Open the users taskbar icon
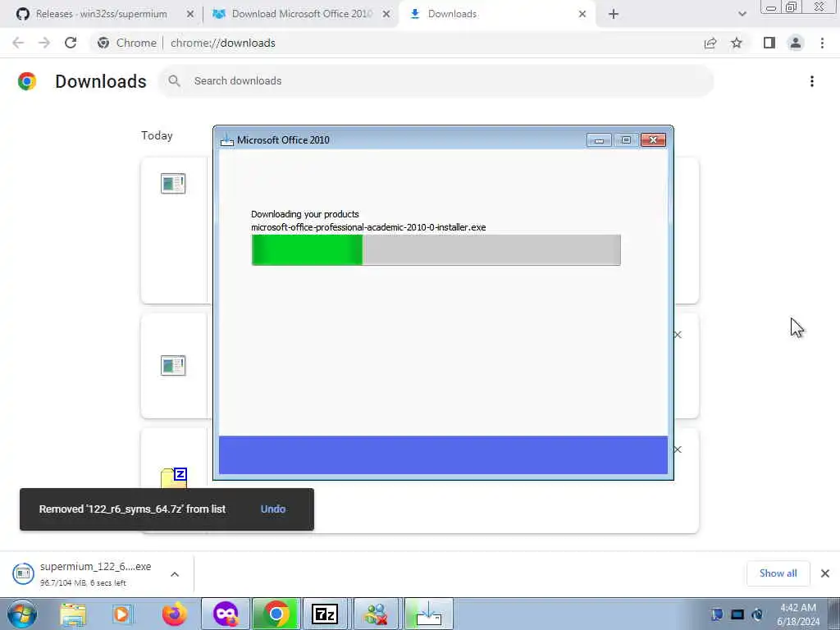The height and width of the screenshot is (630, 840). [376, 614]
